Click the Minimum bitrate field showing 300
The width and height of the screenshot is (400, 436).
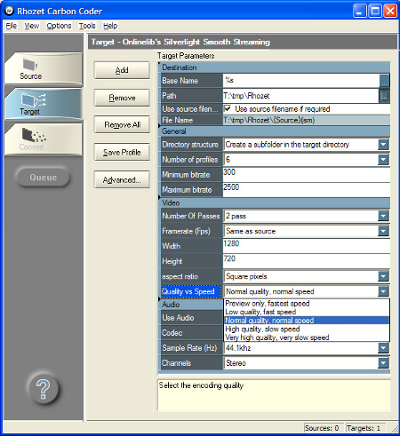pos(306,175)
